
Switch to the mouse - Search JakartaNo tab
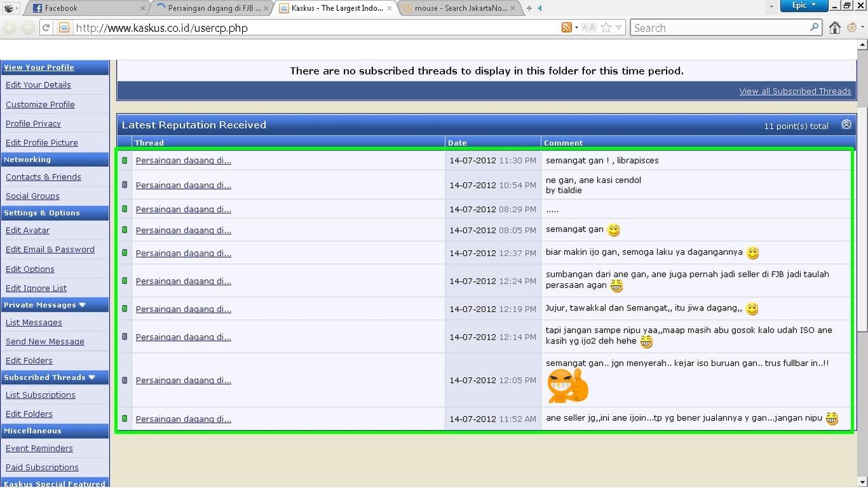click(458, 8)
